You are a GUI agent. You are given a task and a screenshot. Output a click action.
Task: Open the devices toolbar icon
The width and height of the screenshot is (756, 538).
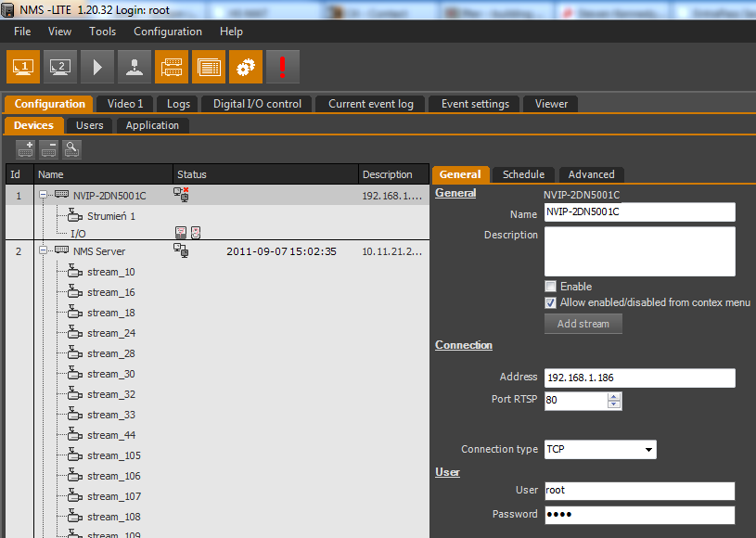point(172,67)
